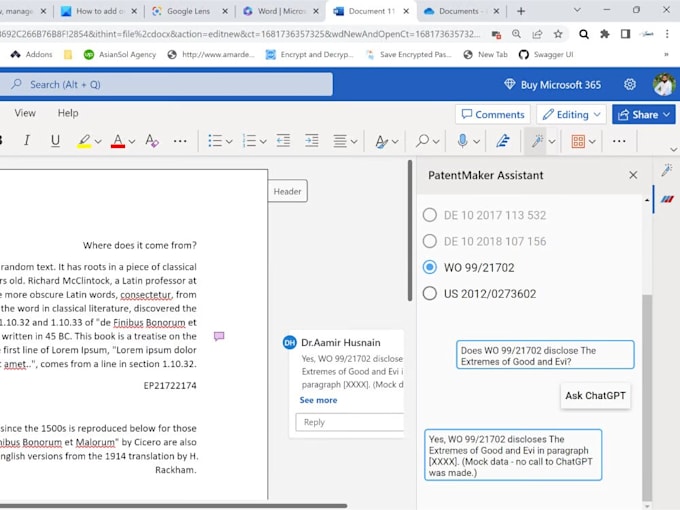Image resolution: width=680 pixels, height=510 pixels.
Task: Open PatentMaker add-in icon in side rail
Action: pyautogui.click(x=667, y=199)
